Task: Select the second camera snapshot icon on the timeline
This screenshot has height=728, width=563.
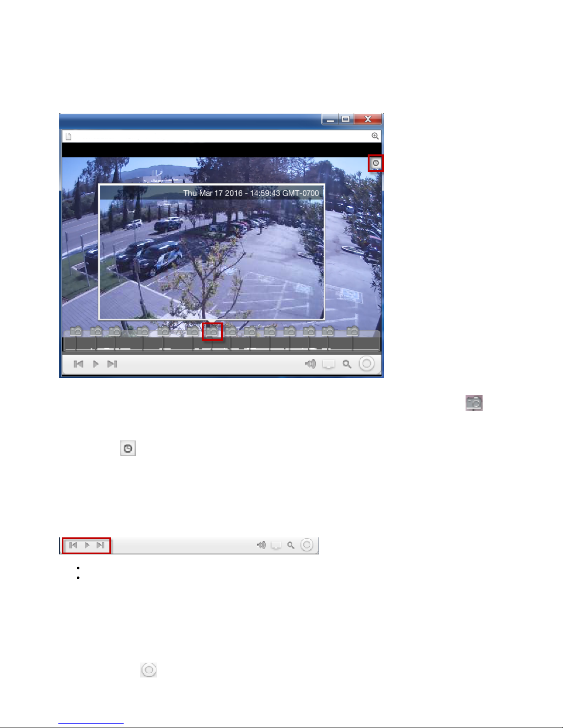Action: click(x=96, y=331)
